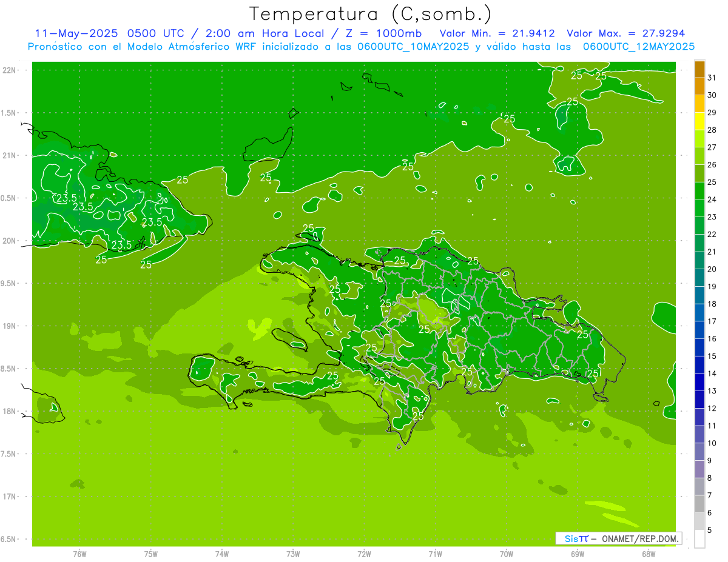The image size is (728, 562).
Task: Click the '76W' longitude axis label
Action: [x=79, y=554]
